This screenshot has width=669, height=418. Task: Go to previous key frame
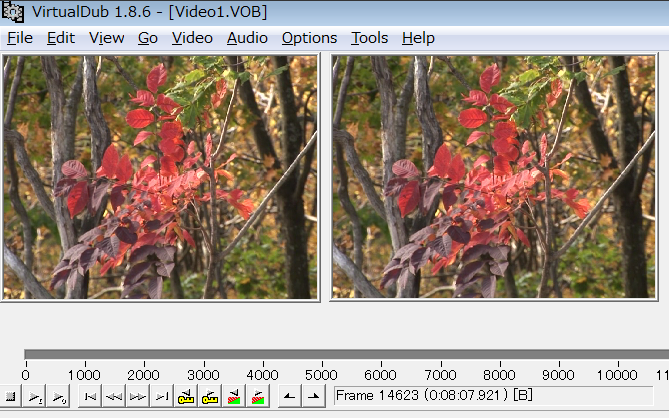186,397
